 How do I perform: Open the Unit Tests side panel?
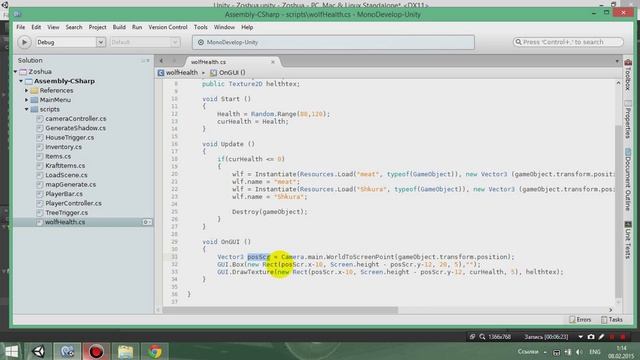coord(628,240)
